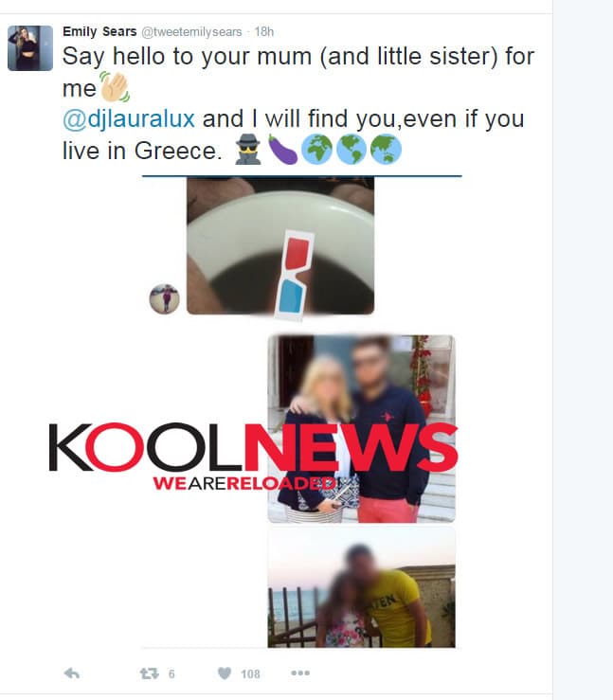The width and height of the screenshot is (613, 700).
Task: Click the reply arrow icon
Action: [72, 673]
